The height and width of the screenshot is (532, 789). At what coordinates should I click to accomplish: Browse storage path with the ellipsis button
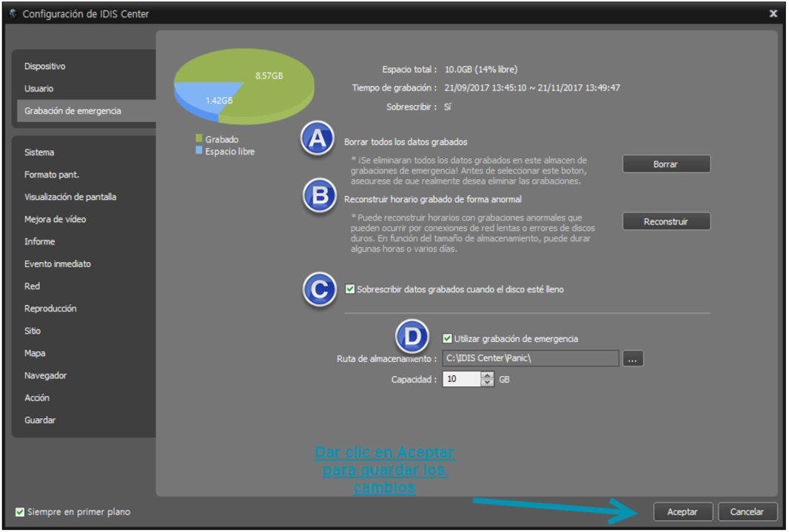pyautogui.click(x=633, y=359)
